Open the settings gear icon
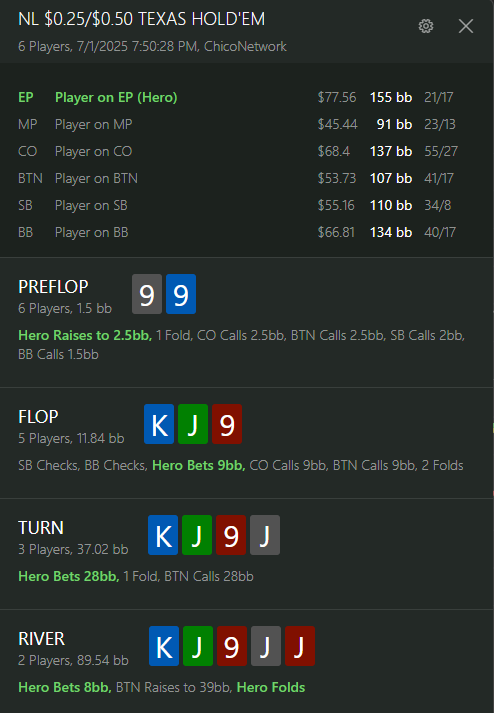The height and width of the screenshot is (713, 494). 426,26
